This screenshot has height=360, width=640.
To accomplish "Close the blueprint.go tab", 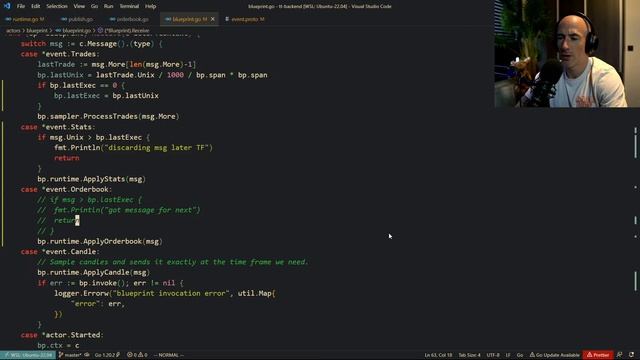I will tap(213, 19).
